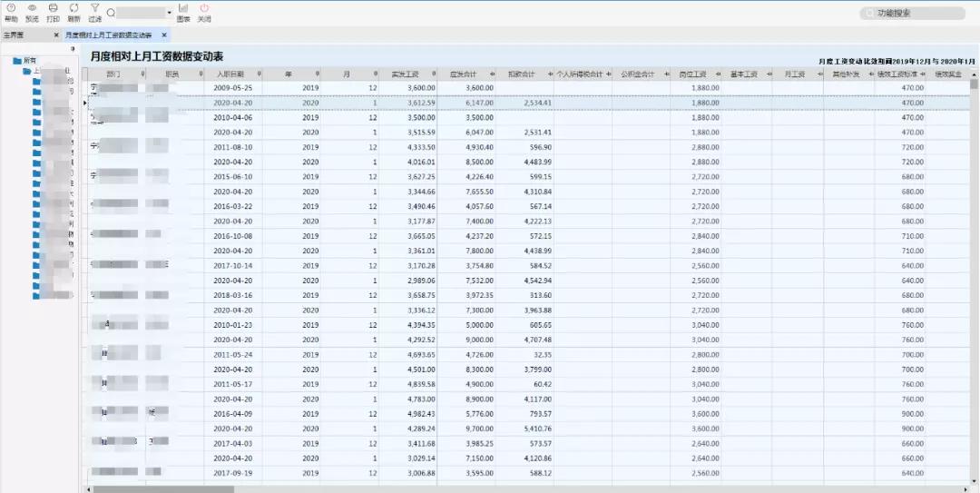
Task: Close the 月度相对上月工资数据变动表 tab
Action: tap(164, 35)
